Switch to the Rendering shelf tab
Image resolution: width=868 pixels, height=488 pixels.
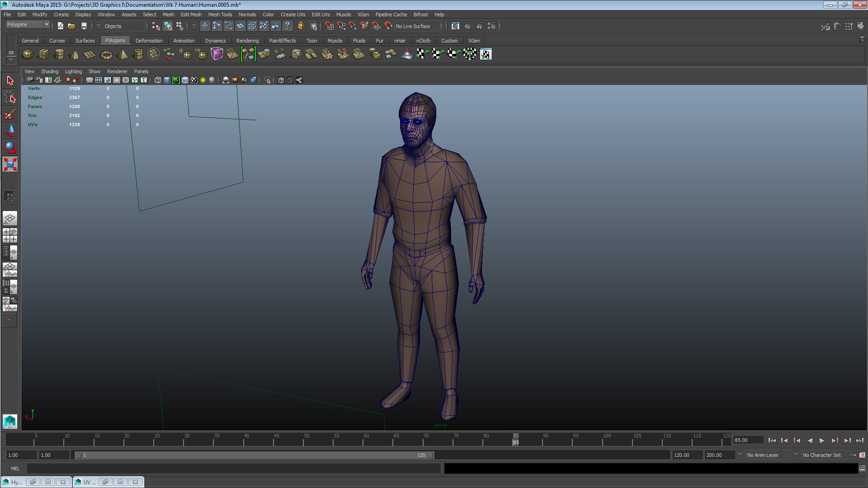pos(248,41)
